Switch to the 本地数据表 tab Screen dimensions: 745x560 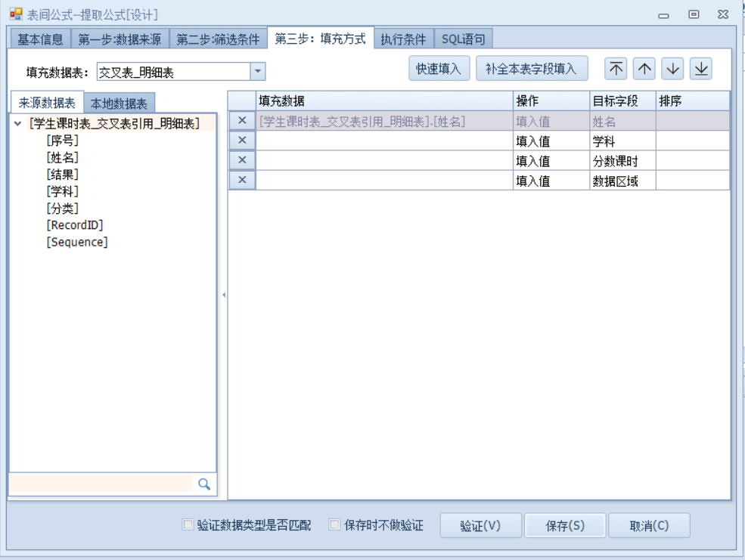(119, 104)
